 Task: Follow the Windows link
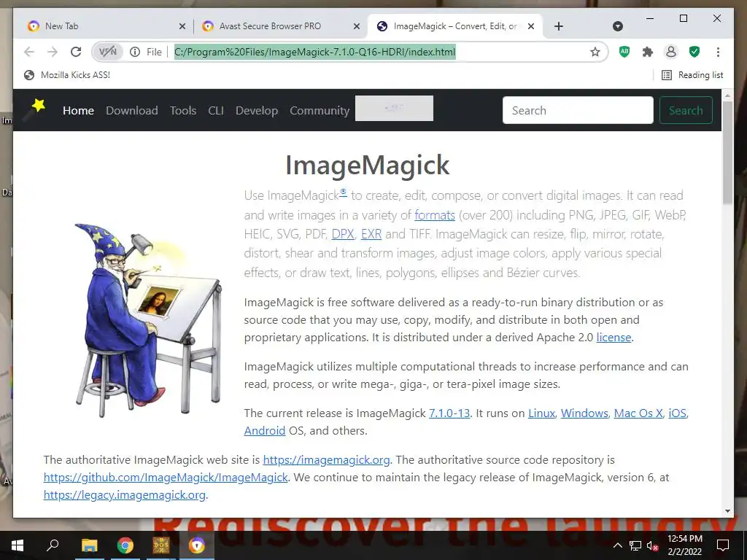click(x=584, y=413)
